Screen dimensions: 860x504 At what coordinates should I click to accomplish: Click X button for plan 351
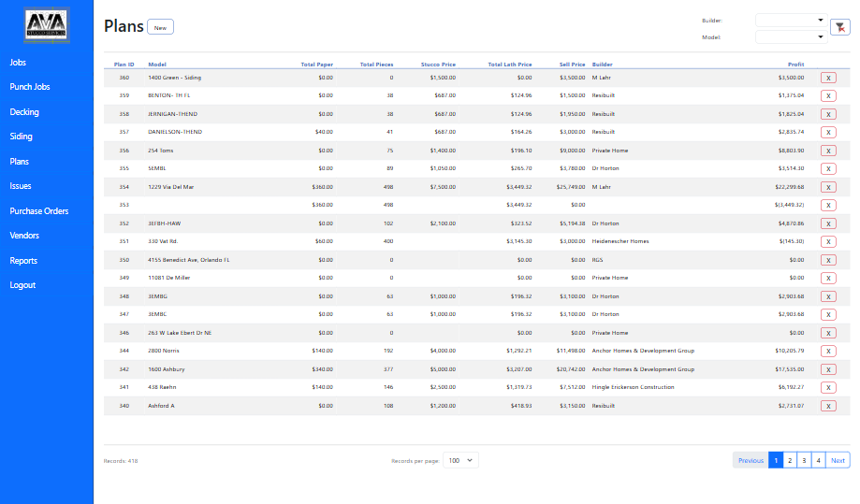click(827, 242)
